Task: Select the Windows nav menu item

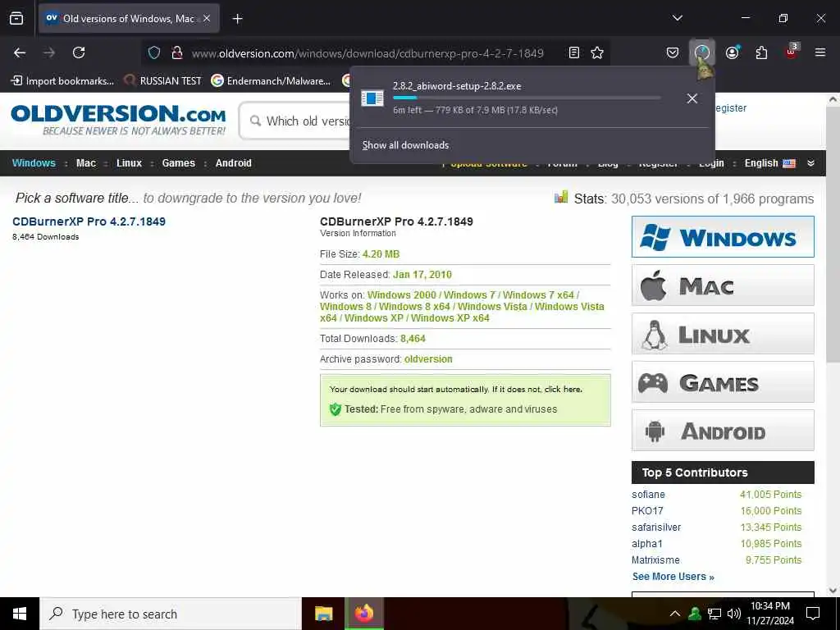Action: click(x=34, y=163)
